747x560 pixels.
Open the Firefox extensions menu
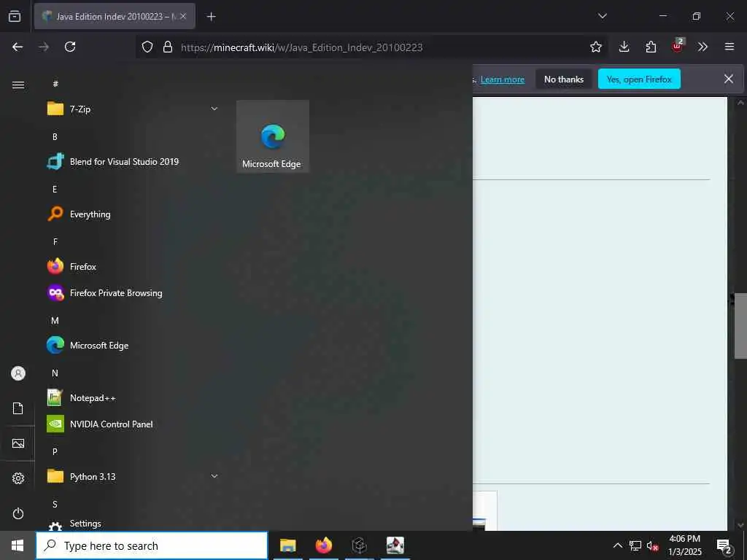pos(651,47)
